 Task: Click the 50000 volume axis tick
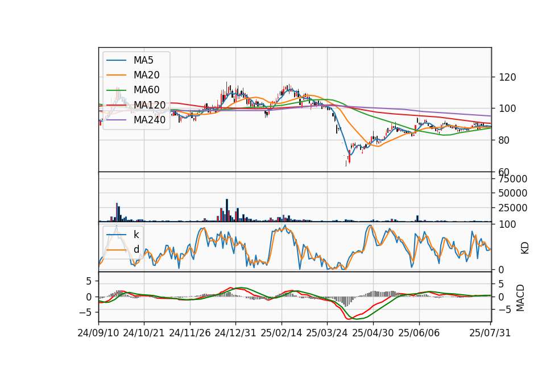(513, 193)
